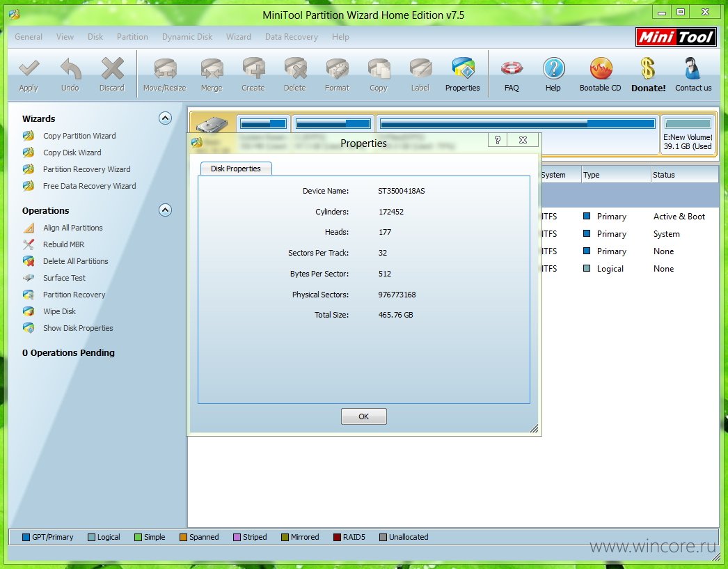Open the Help menu in the menu bar
This screenshot has width=728, height=569.
coord(340,37)
